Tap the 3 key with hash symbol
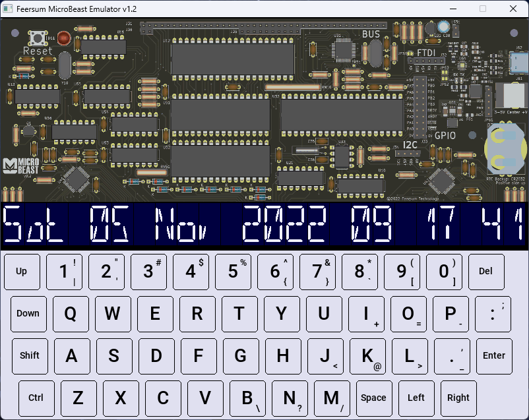The image size is (529, 420). coord(148,272)
